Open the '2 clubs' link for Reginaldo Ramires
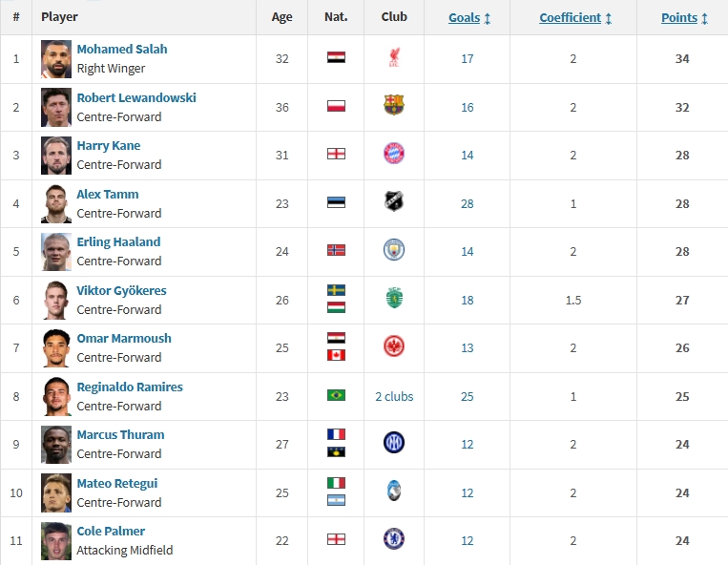Viewport: 728px width, 565px height. pos(394,396)
